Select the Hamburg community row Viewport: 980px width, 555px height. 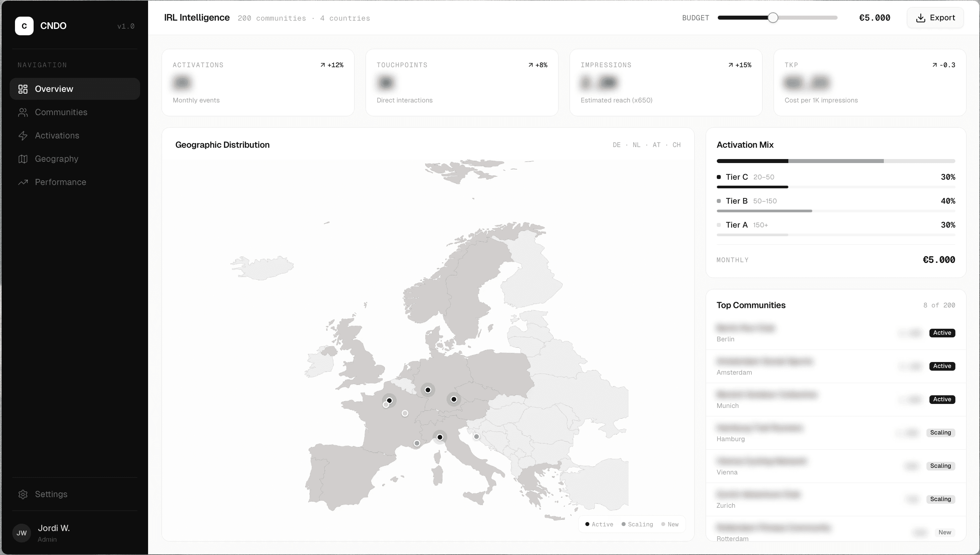click(800, 433)
